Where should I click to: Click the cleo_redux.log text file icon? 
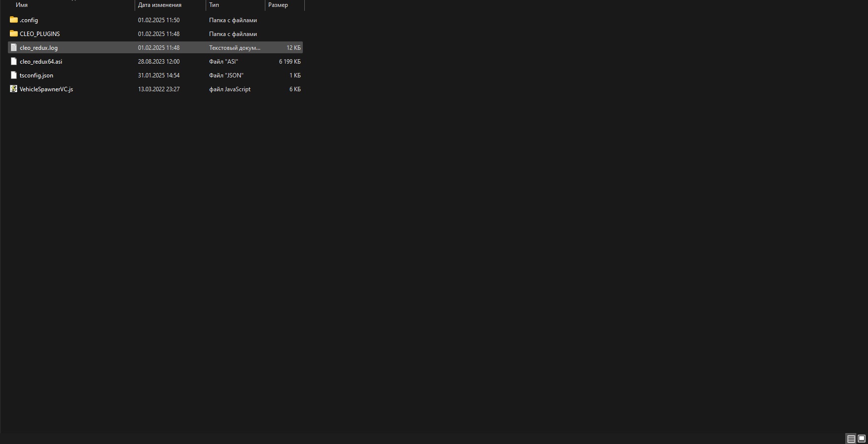click(14, 47)
